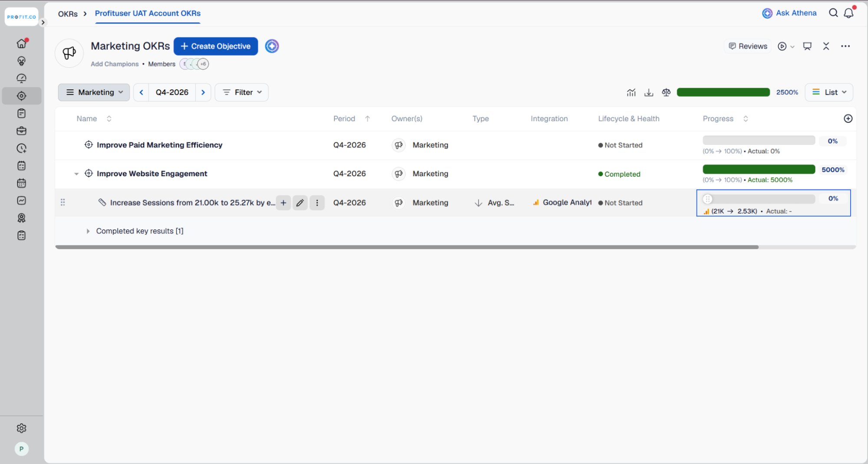The height and width of the screenshot is (464, 868).
Task: Open three-dot menu on Increase Sessions row
Action: click(x=317, y=203)
